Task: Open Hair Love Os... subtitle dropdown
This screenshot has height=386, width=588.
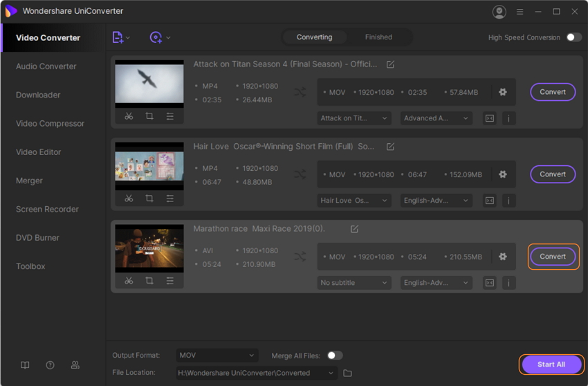Action: 354,201
